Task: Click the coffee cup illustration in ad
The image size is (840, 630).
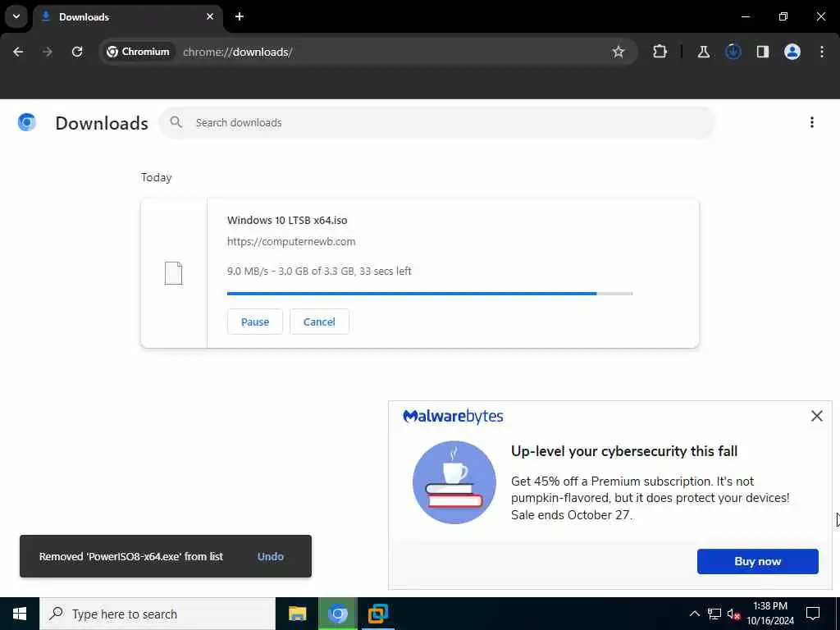Action: pos(454,482)
